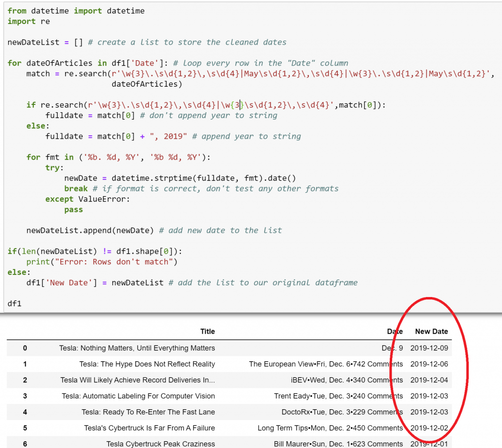The width and height of the screenshot is (502, 448).
Task: Click New Date value 2019-12-09
Action: (429, 348)
